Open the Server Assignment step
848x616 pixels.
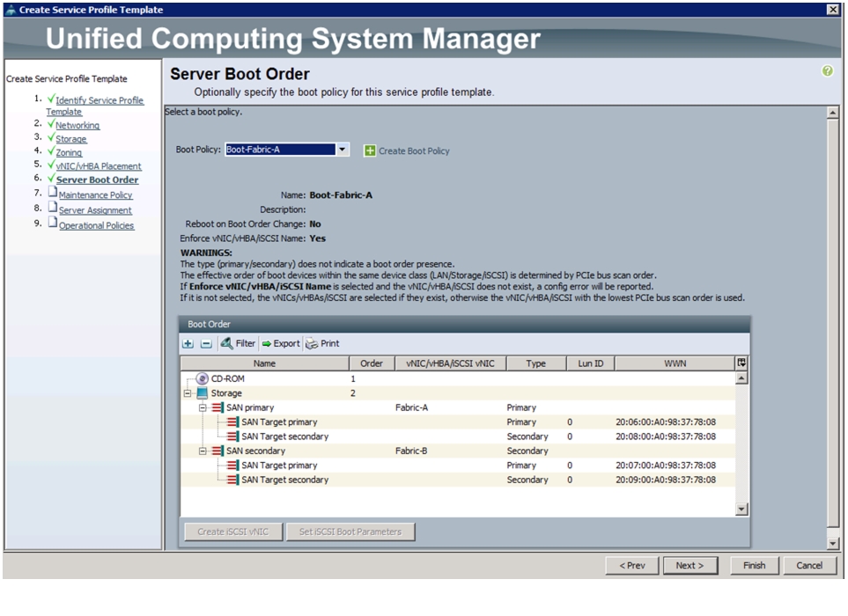tap(95, 210)
